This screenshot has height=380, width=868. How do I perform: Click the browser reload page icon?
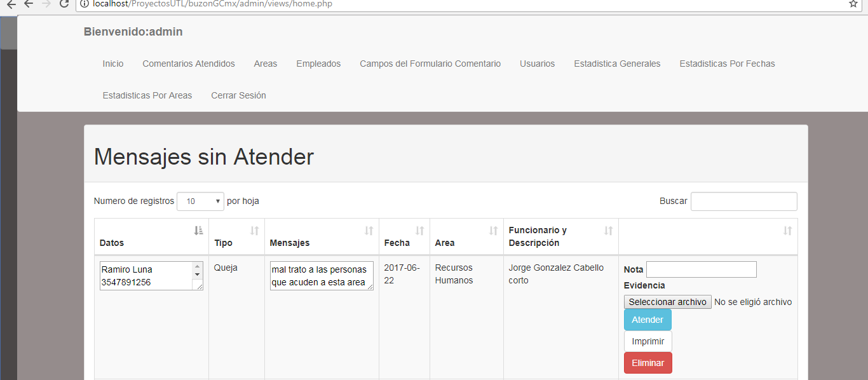tap(64, 4)
